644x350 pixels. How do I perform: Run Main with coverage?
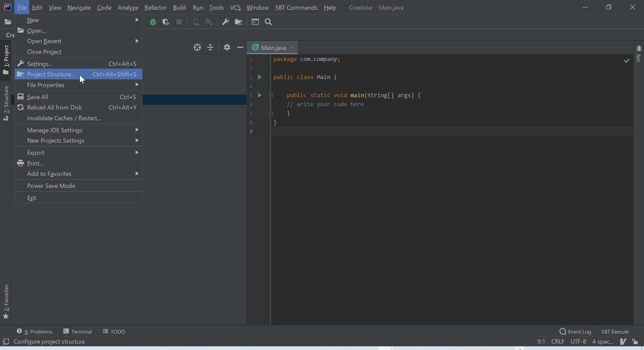point(166,22)
